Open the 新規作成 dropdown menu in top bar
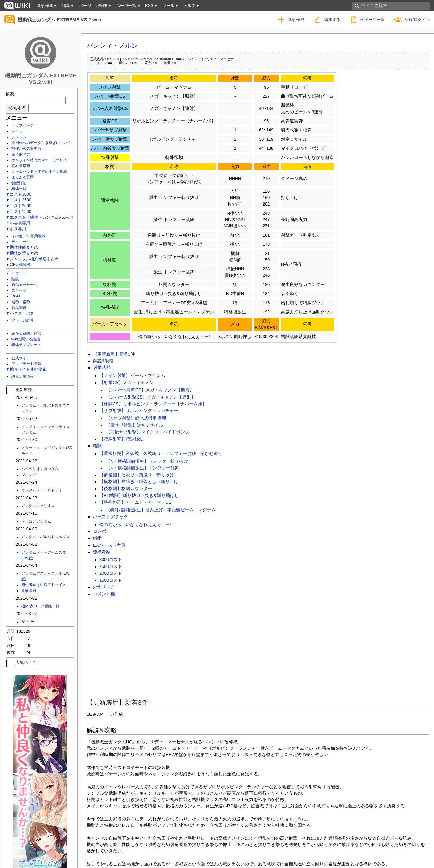 tap(47, 6)
